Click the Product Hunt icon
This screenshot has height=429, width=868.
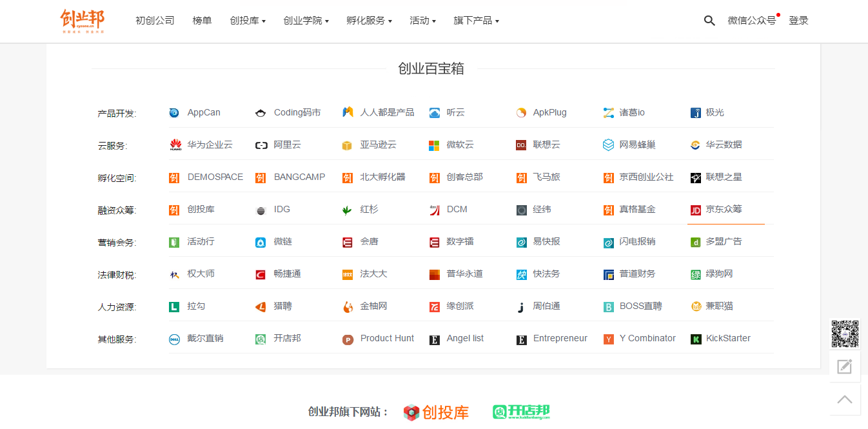click(x=348, y=339)
